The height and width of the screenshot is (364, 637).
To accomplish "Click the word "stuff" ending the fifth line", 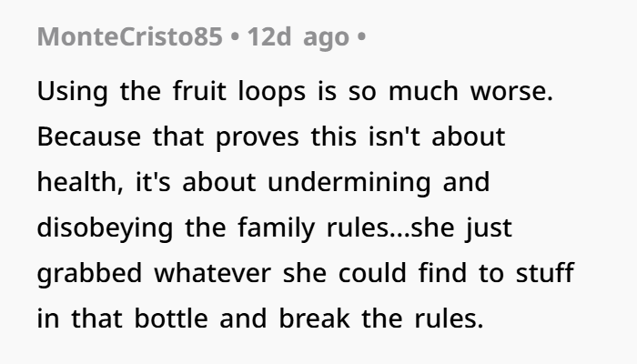I will [x=545, y=272].
